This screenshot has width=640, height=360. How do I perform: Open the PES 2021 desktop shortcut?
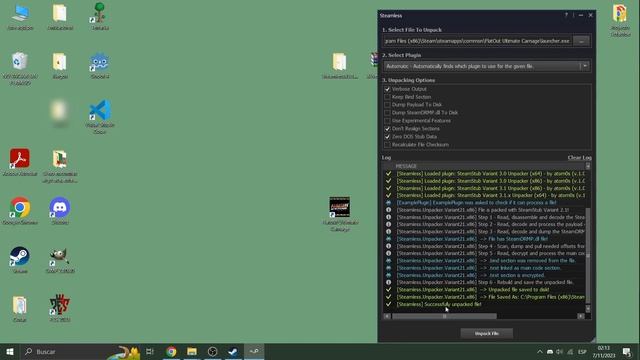[60, 308]
